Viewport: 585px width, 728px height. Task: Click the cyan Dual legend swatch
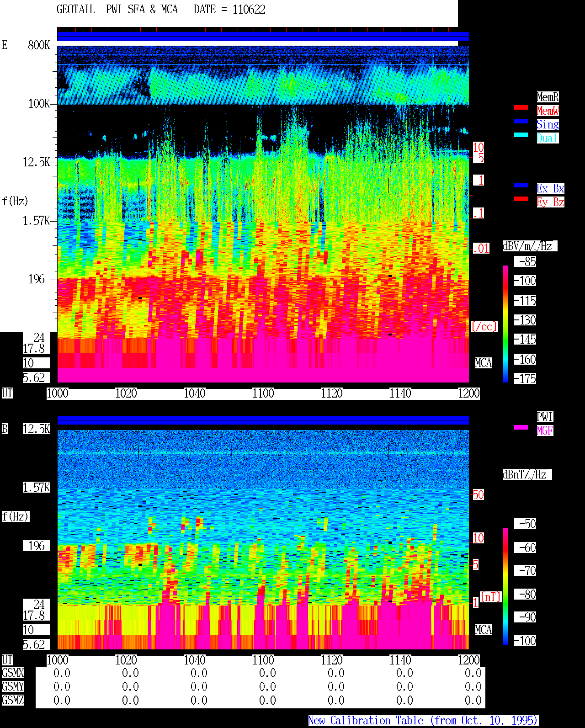click(521, 135)
